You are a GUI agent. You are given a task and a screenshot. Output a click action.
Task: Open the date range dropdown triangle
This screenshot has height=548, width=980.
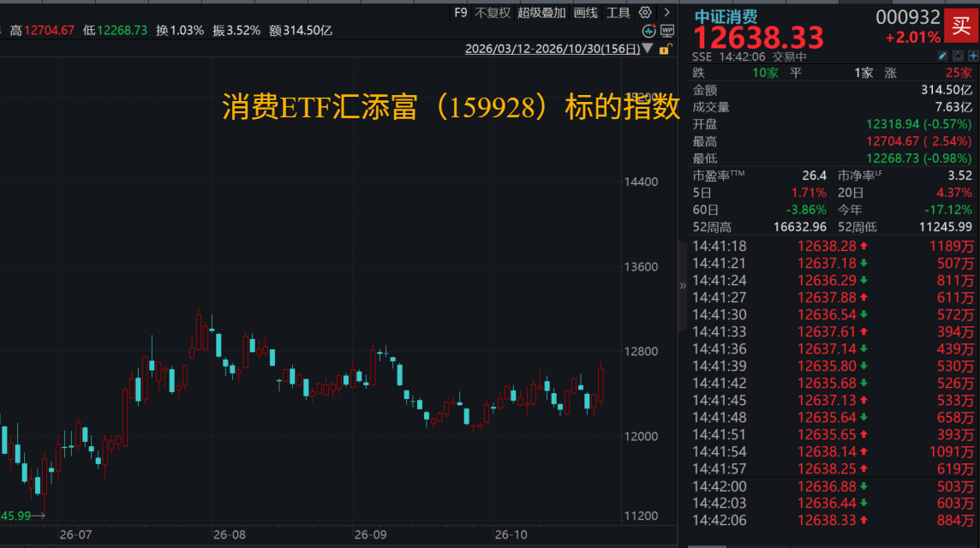[x=648, y=48]
